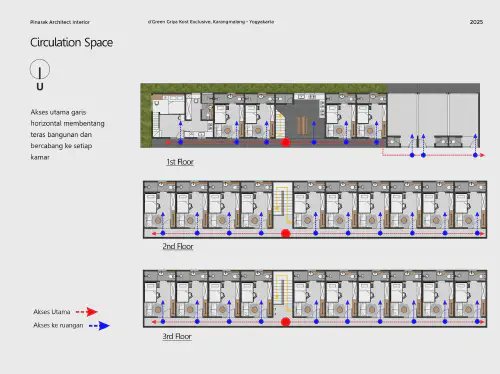500x374 pixels.
Task: Click the dining table in 1st Floor lobby
Action: (x=302, y=125)
